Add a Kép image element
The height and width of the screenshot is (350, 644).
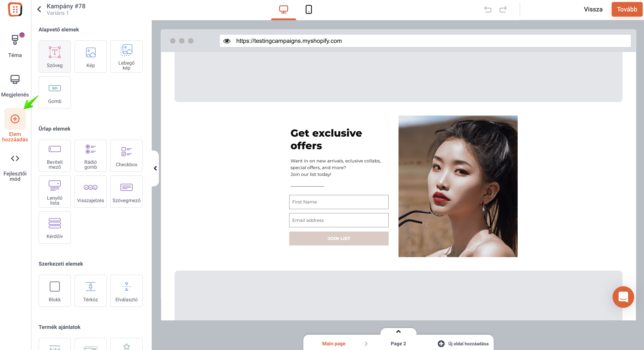[x=90, y=57]
